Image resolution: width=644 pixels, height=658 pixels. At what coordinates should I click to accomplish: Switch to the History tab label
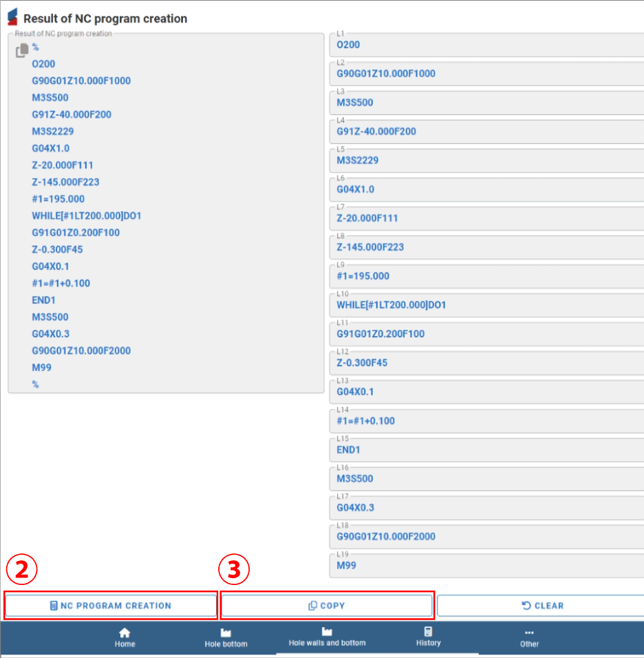pos(428,643)
